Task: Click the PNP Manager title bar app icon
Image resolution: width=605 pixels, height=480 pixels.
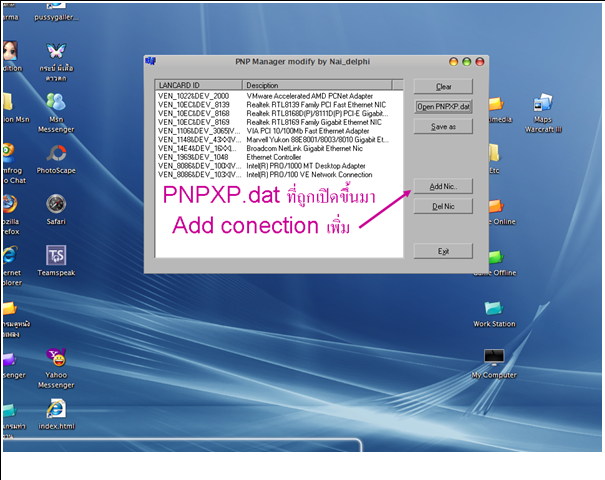Action: (150, 61)
